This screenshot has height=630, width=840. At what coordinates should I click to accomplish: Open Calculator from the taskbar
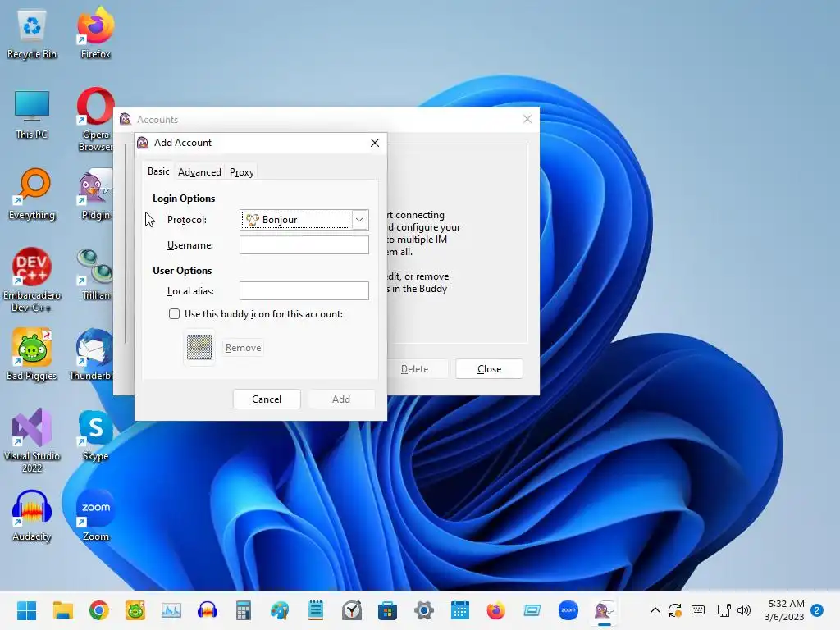point(243,610)
